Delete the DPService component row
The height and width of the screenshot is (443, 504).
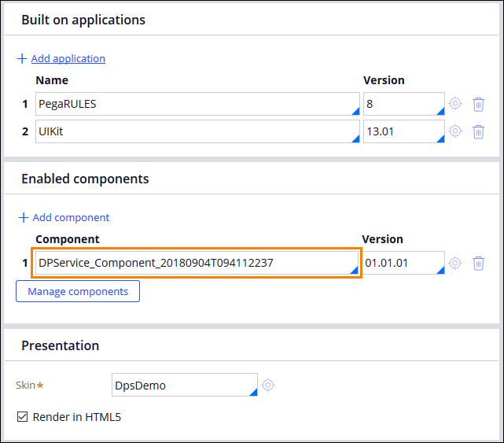tap(478, 263)
